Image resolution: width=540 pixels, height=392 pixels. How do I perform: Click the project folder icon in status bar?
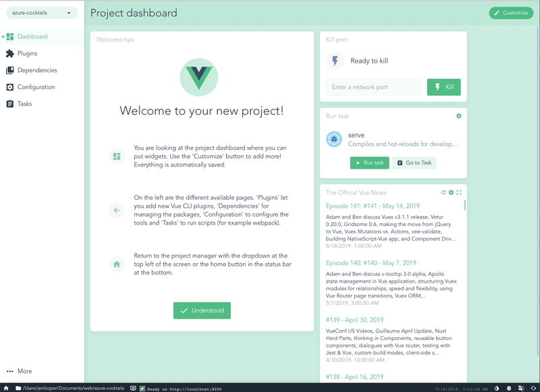pos(18,388)
